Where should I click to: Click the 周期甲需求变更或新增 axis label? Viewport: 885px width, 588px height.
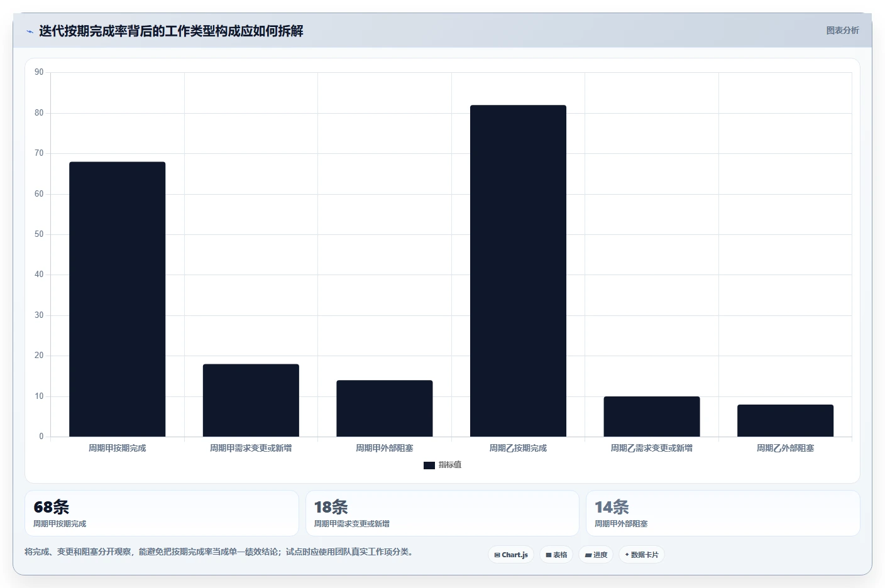[251, 448]
